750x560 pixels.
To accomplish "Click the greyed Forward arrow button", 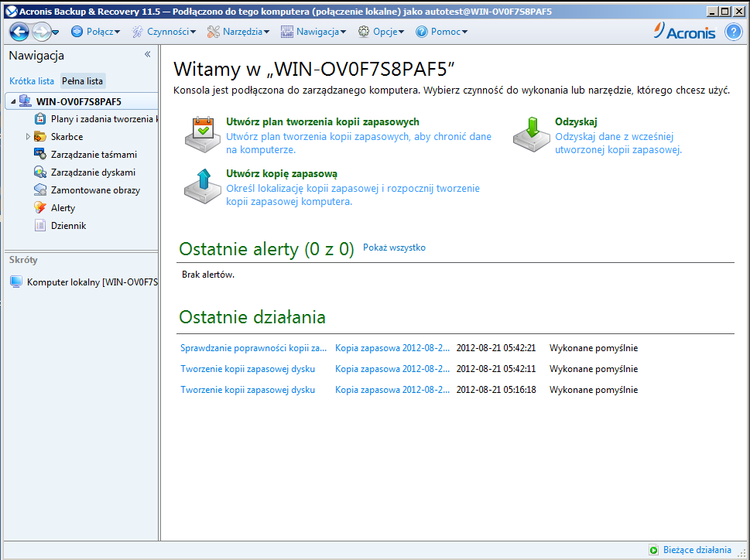I will [x=41, y=32].
